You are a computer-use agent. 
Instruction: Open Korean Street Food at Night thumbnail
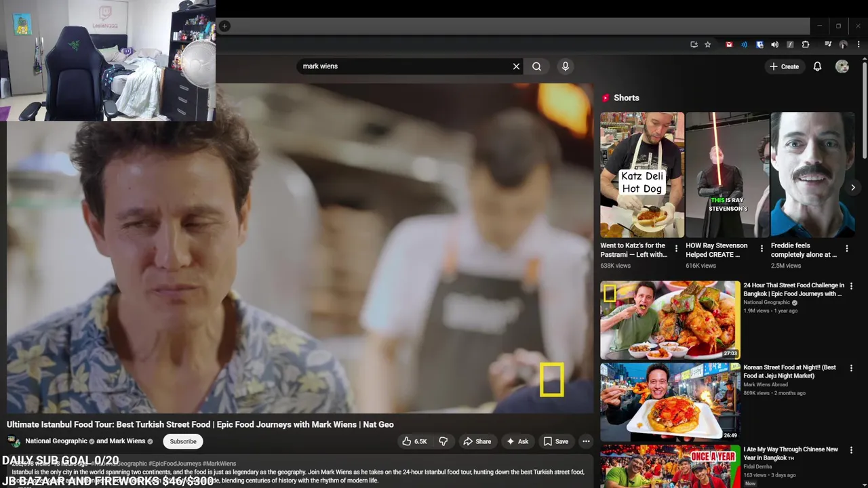(x=670, y=402)
